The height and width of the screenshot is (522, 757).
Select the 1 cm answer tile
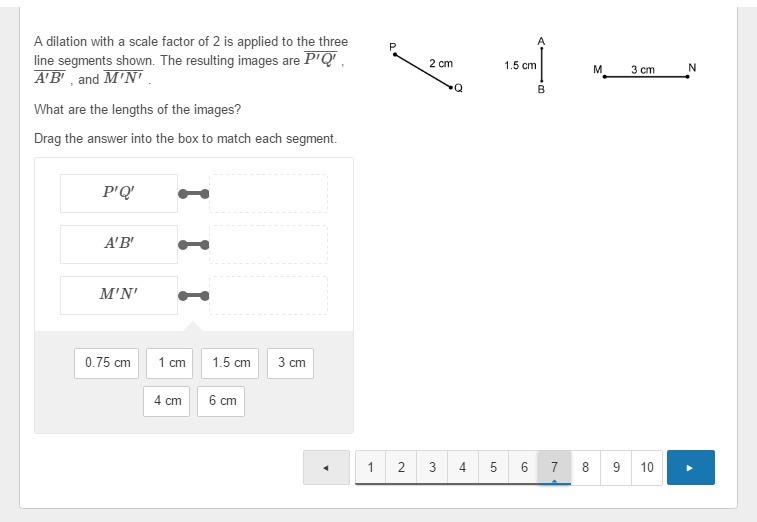[171, 363]
